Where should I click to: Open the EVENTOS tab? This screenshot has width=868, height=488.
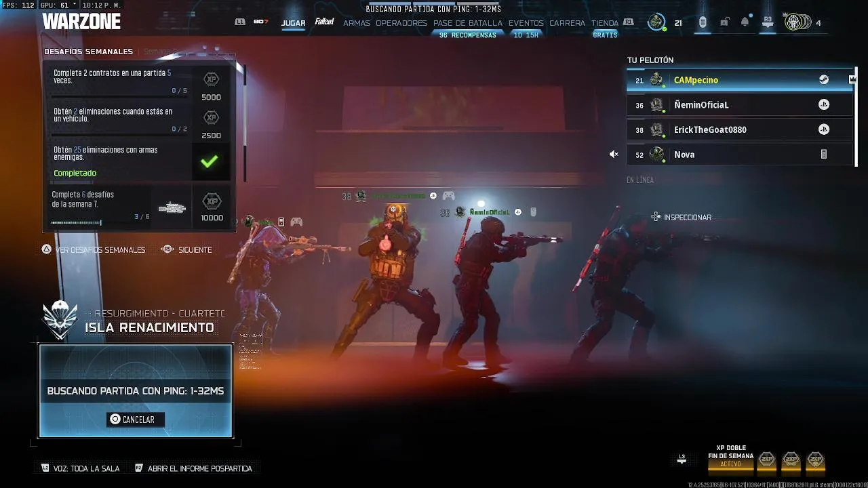pyautogui.click(x=526, y=23)
